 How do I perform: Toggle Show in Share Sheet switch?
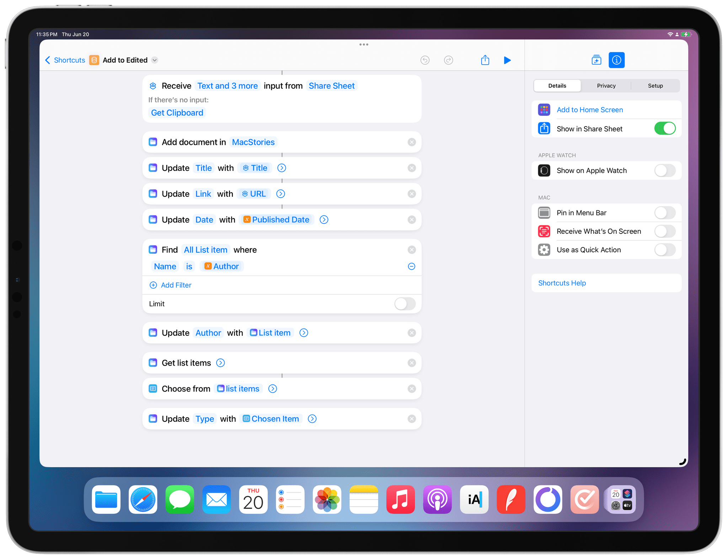point(665,129)
